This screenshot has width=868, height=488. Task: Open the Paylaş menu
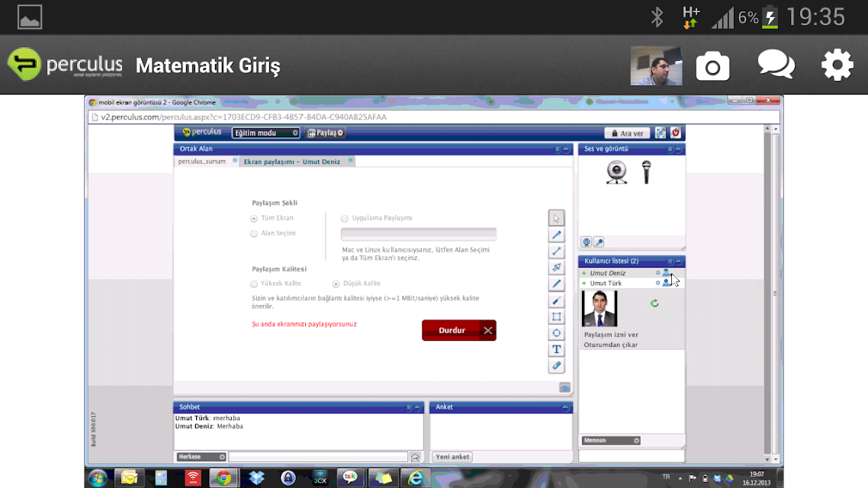point(326,133)
